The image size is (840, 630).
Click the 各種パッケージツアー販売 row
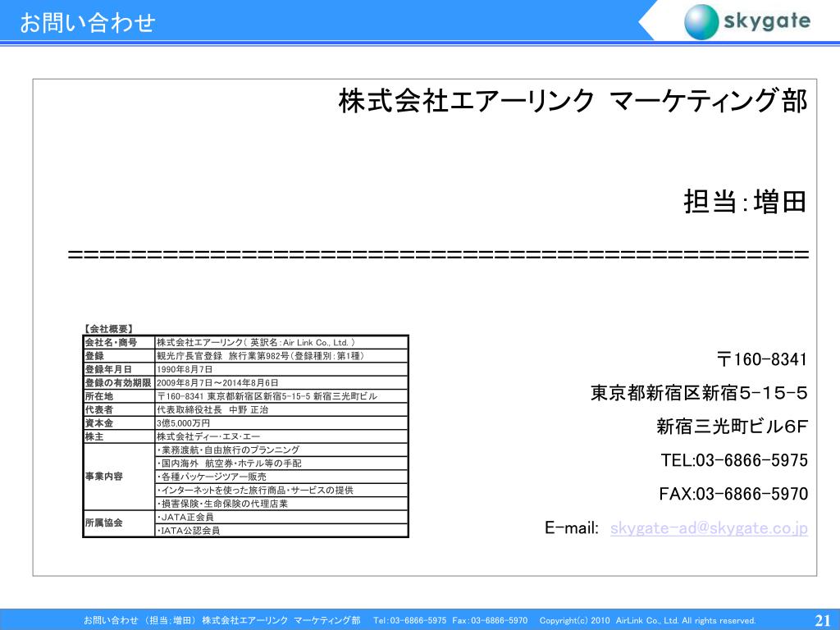(282, 477)
